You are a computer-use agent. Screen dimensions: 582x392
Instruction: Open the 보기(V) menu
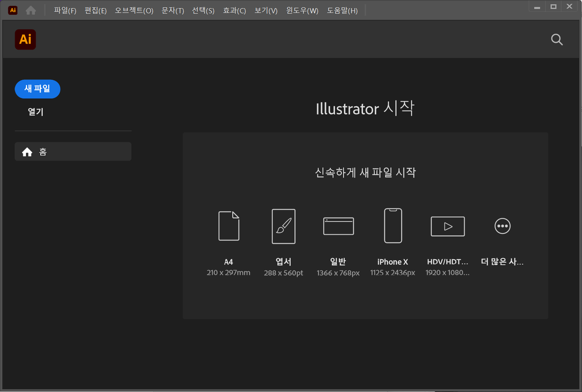pos(266,10)
